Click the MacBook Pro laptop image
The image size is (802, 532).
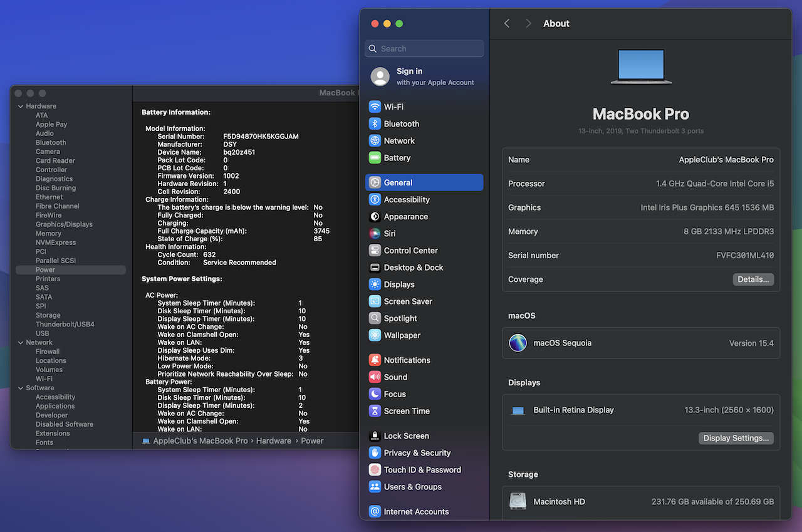(641, 66)
